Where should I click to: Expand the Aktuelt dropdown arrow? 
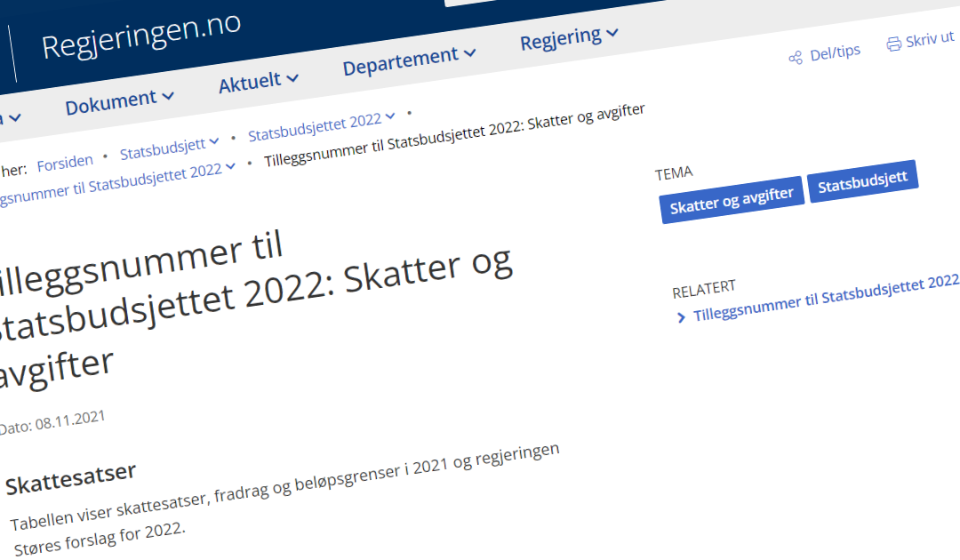tap(292, 79)
